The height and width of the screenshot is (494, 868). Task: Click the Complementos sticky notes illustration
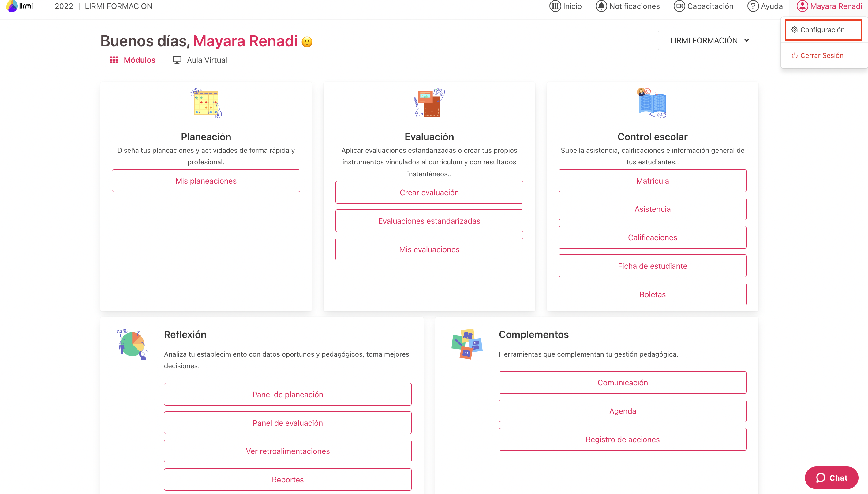pos(467,344)
